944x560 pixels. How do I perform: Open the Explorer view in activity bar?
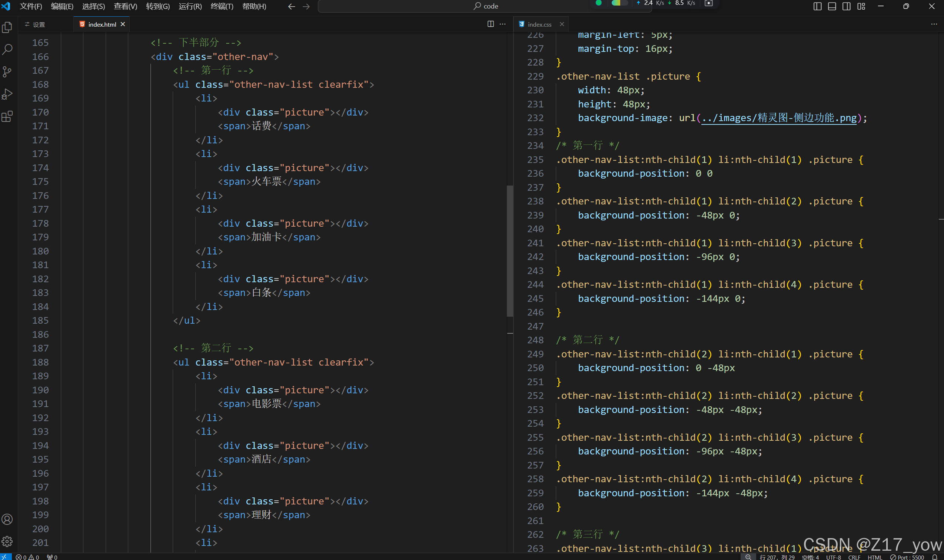7,27
